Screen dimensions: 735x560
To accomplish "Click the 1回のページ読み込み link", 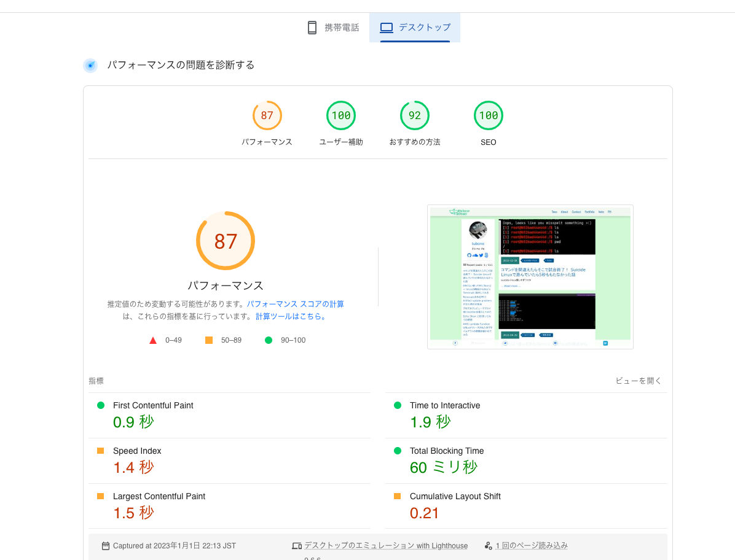I will click(x=532, y=545).
